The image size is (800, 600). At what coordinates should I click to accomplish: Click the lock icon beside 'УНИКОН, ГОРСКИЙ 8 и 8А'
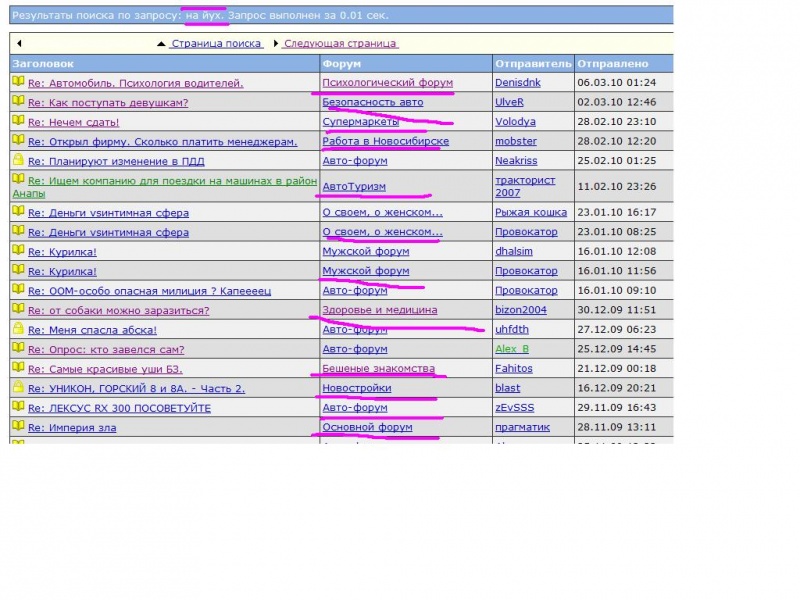(18, 388)
